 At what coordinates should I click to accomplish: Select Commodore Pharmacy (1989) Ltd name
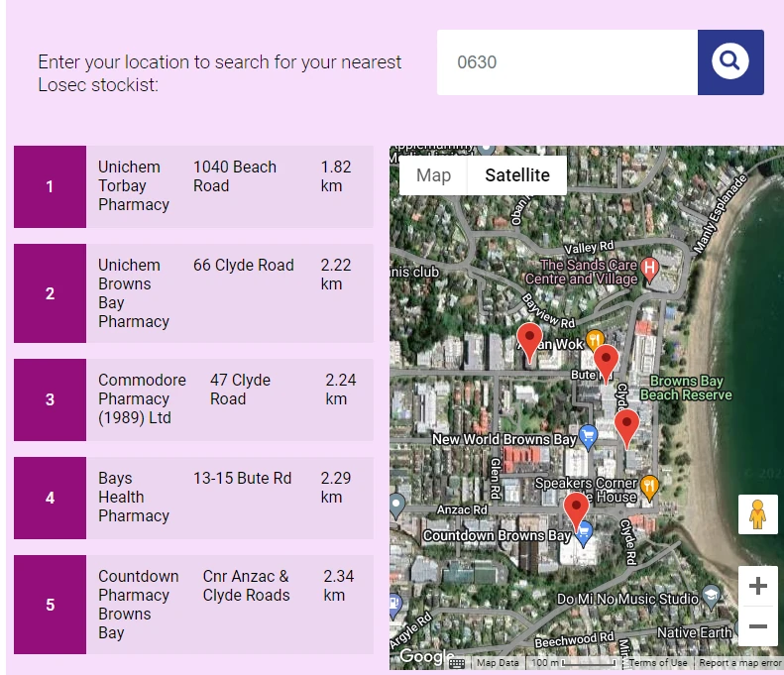(x=142, y=399)
